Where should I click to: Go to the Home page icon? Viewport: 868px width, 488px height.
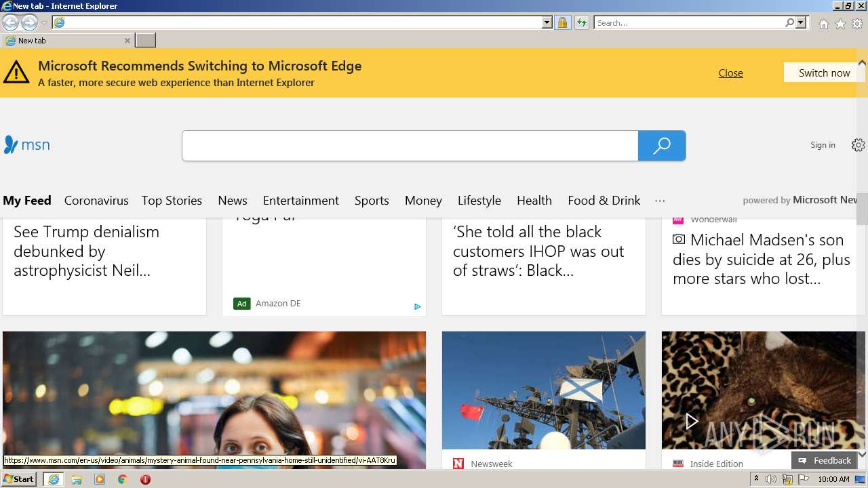pyautogui.click(x=823, y=24)
